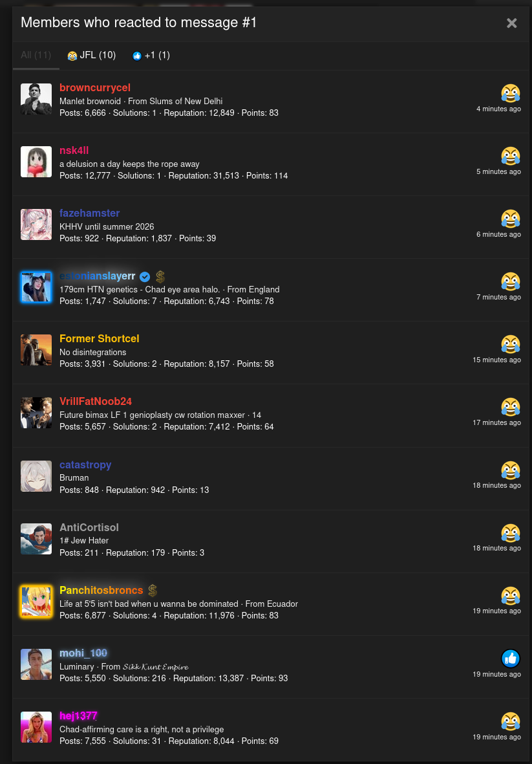
Task: Click browncurrycel's JFL laughing emoji
Action: (x=511, y=93)
